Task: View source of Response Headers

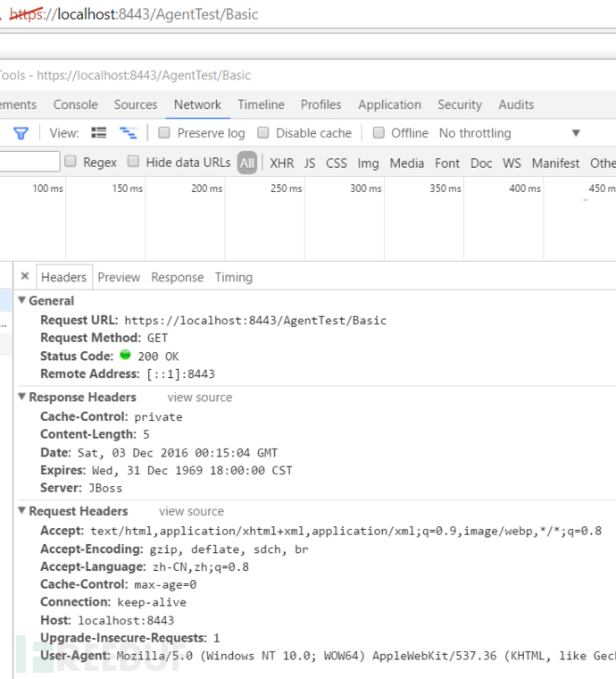Action: coord(200,397)
